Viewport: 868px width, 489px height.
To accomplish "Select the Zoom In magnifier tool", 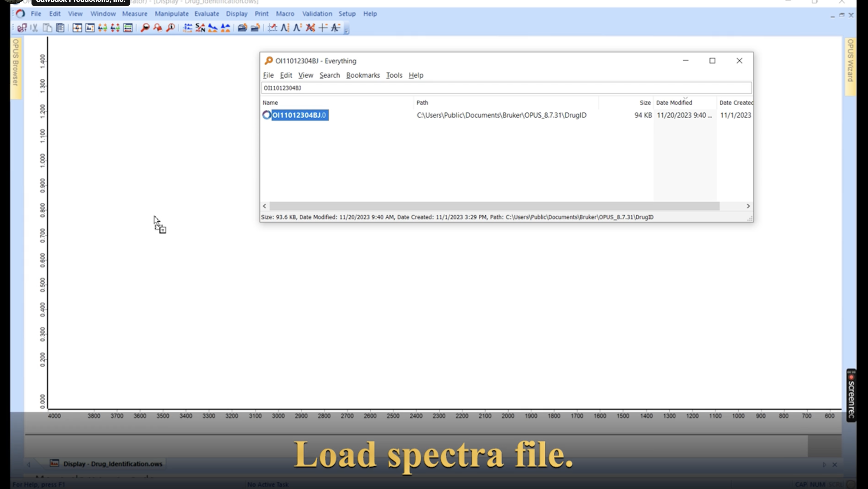I will pos(145,28).
